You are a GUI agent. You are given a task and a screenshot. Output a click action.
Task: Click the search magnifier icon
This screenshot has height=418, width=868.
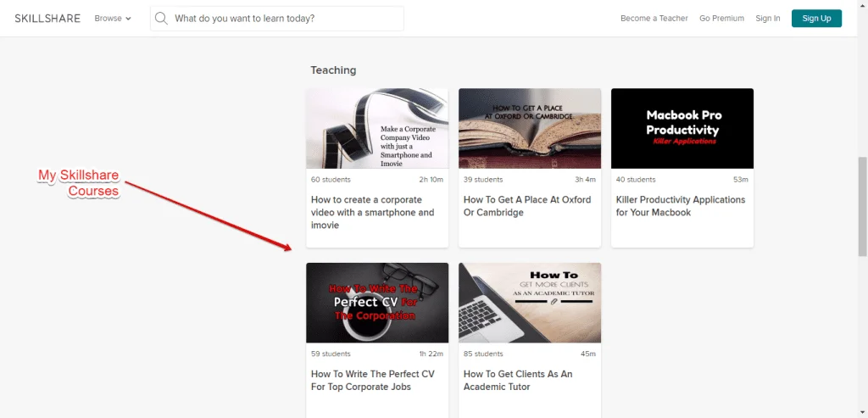pos(161,19)
